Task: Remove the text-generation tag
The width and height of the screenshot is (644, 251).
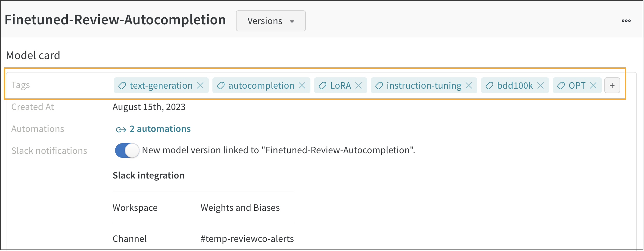Action: point(200,86)
